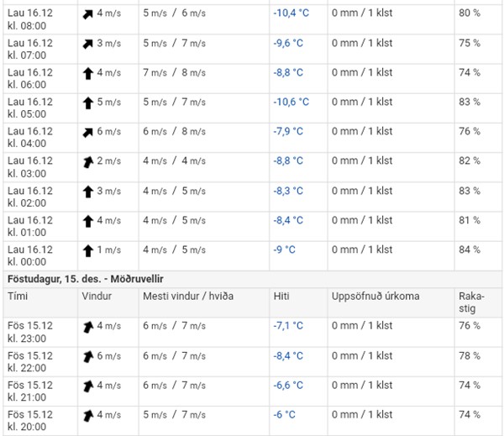Click the Hiti column header
504x436 pixels.
click(281, 297)
